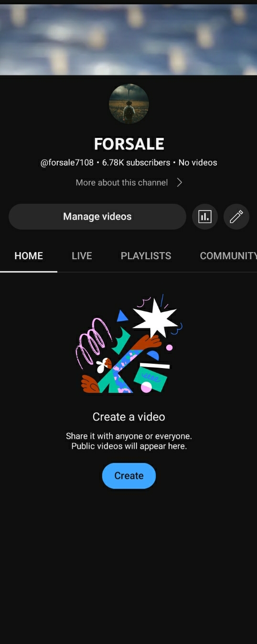Open the COMMUNITY tab
This screenshot has width=257, height=644.
tap(228, 256)
